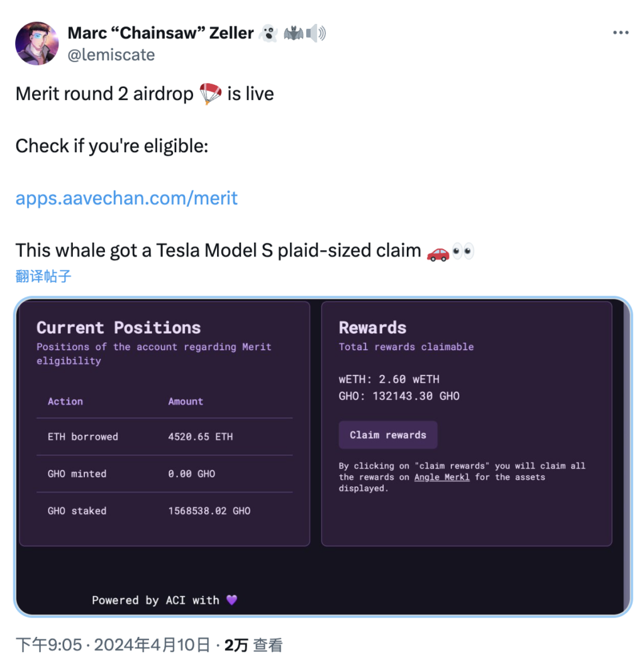Click the eyes emoji after the car

(x=464, y=251)
